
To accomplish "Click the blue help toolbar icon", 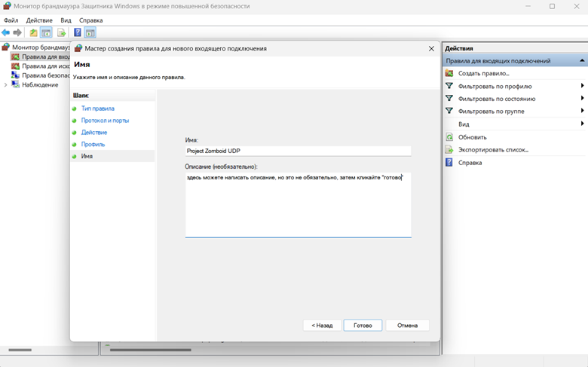I will [77, 32].
